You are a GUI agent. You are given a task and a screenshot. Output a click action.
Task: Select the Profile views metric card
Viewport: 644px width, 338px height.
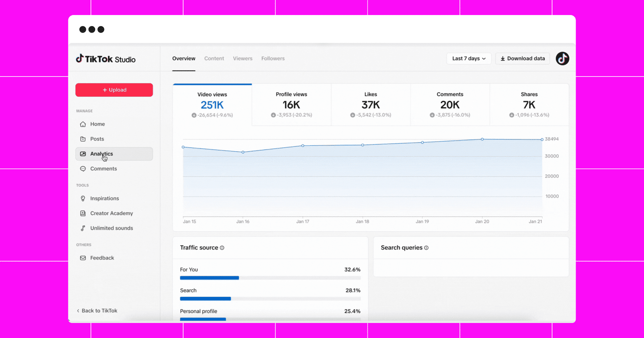coord(292,104)
